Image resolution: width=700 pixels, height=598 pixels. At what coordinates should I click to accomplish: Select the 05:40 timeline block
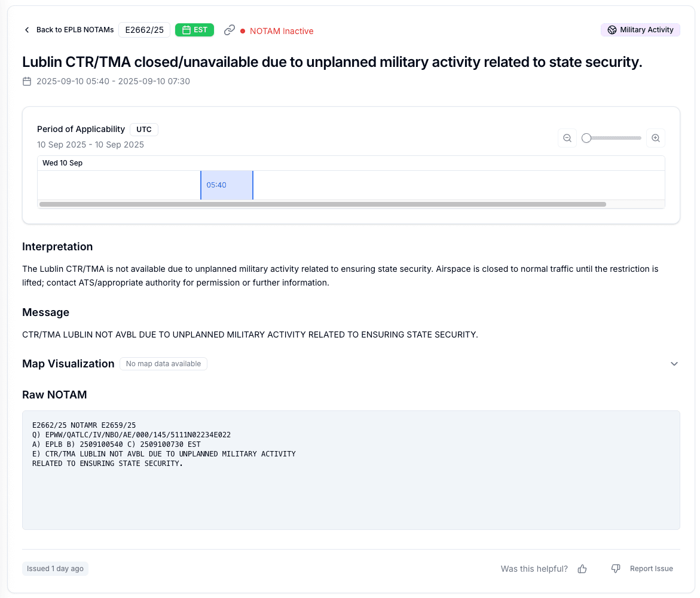(227, 185)
